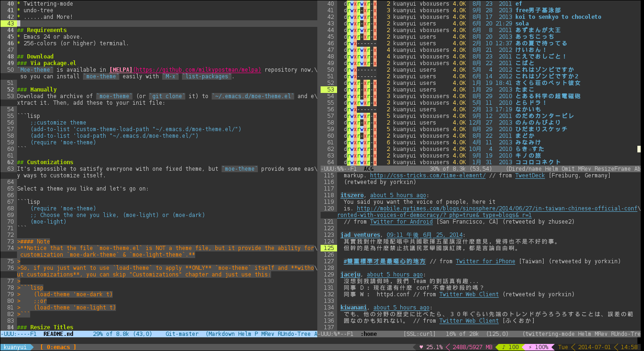Click Markdown major mode in mode line
Image resolution: width=644 pixels, height=351 pixels.
pyautogui.click(x=222, y=334)
